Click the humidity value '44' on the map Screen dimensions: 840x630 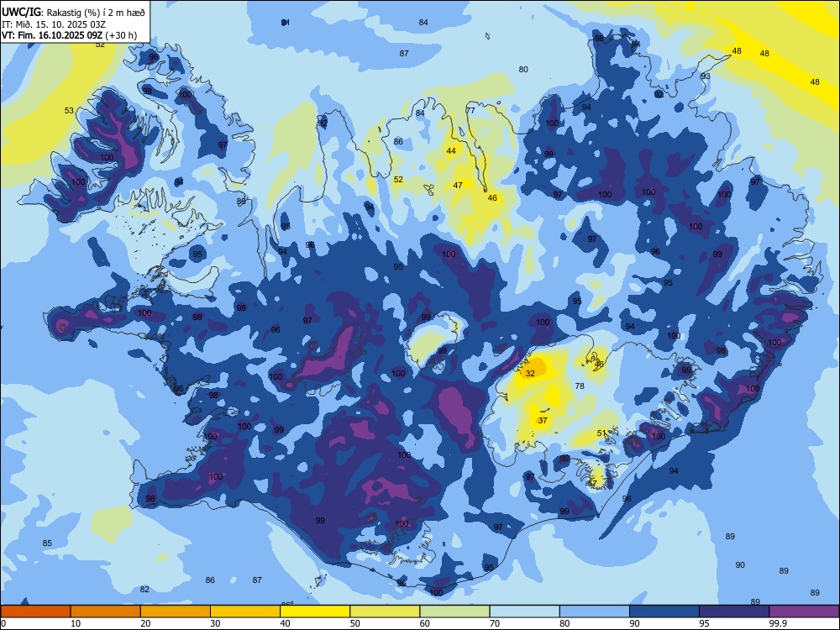click(x=451, y=151)
